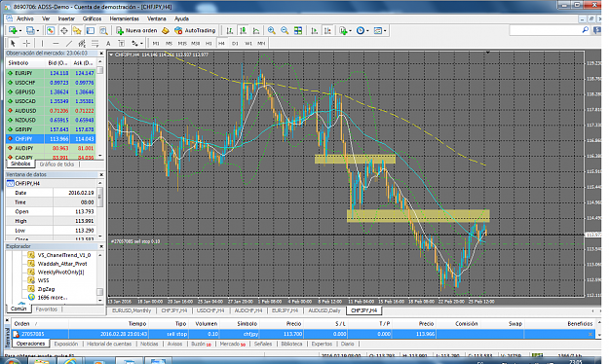The image size is (609, 364).
Task: Toggle the Market Watch panel button
Action: [51, 30]
